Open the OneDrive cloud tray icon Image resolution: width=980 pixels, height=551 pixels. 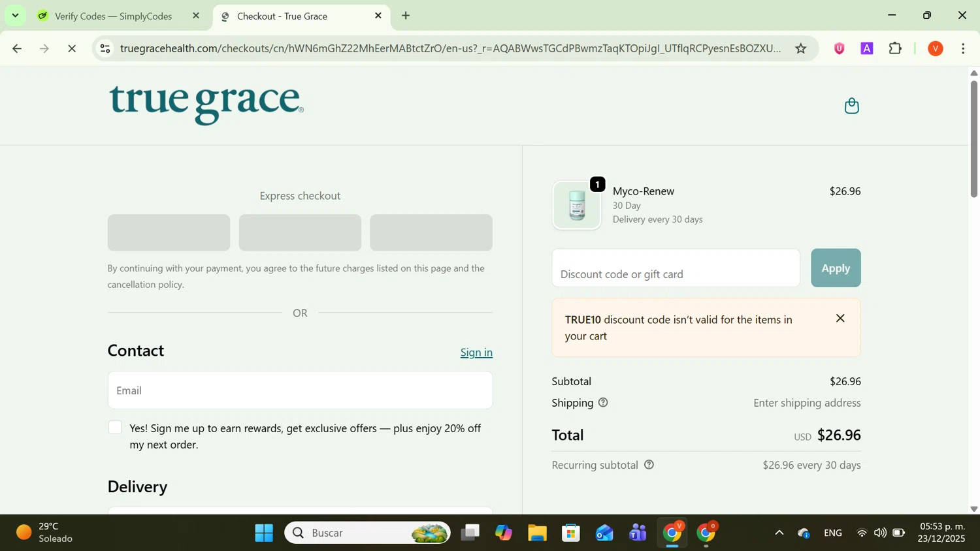[x=804, y=533]
